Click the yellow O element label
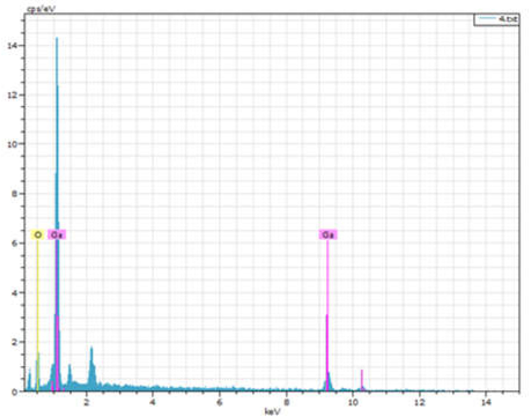529x420 pixels. click(38, 235)
